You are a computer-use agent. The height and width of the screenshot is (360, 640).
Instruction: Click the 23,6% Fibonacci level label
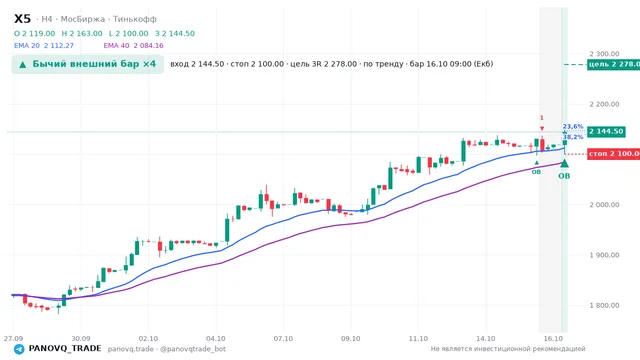pyautogui.click(x=573, y=127)
